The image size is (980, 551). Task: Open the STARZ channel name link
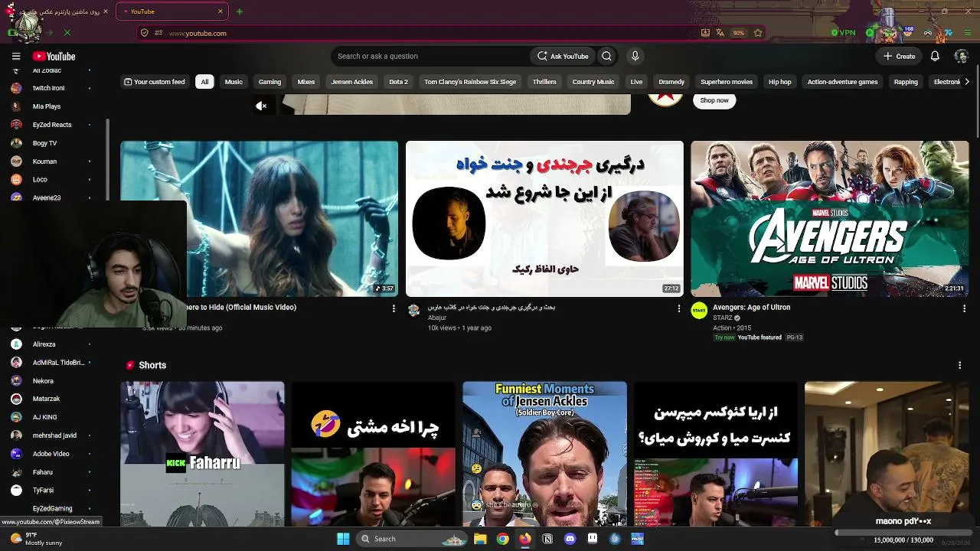point(723,318)
